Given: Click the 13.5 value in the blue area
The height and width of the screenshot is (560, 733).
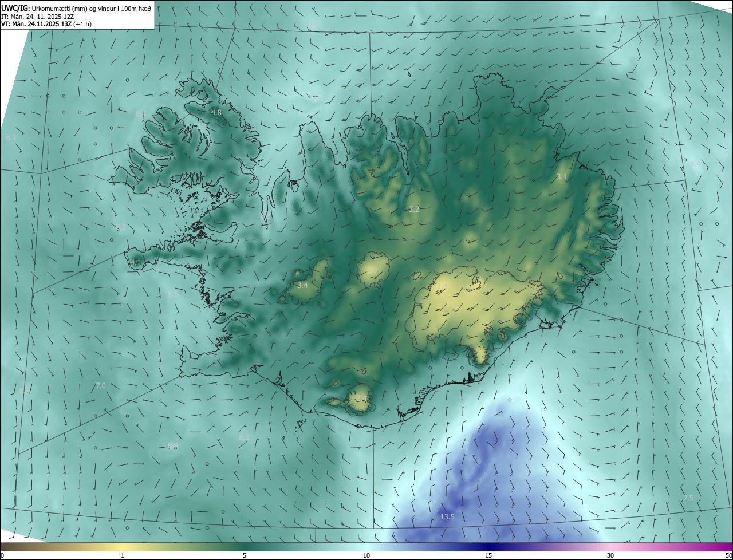Looking at the screenshot, I should point(447,516).
